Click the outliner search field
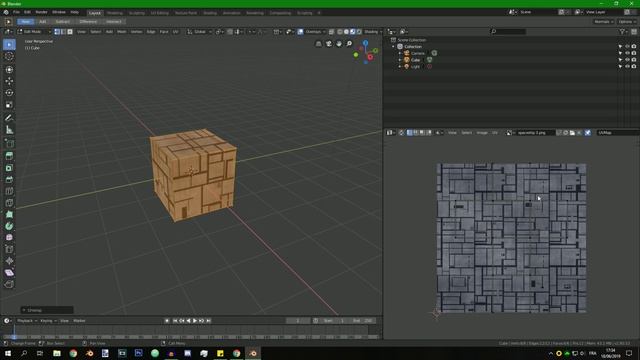 pos(509,31)
